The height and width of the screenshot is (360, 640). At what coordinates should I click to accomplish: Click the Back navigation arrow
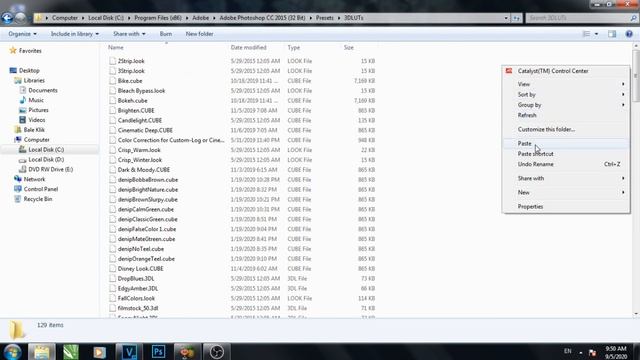[7, 18]
